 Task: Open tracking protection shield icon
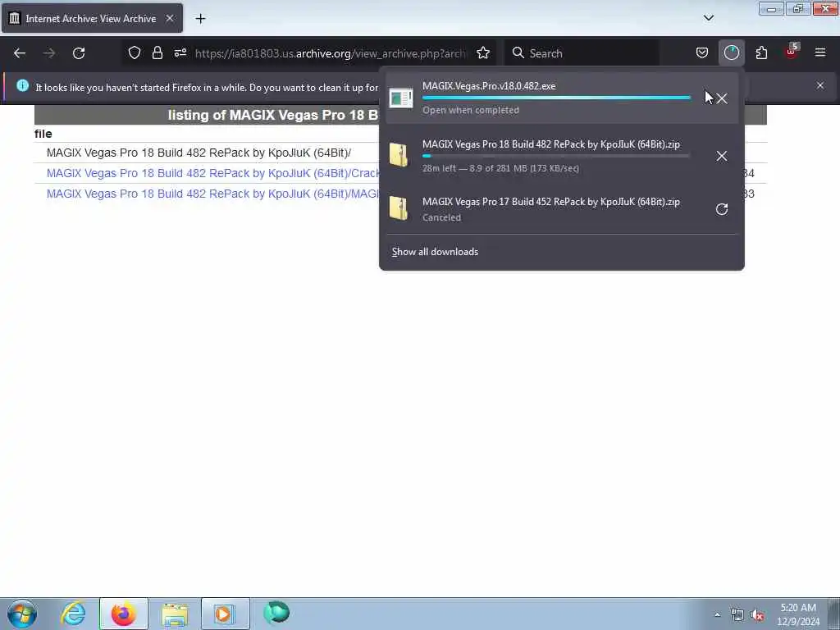[x=135, y=52]
